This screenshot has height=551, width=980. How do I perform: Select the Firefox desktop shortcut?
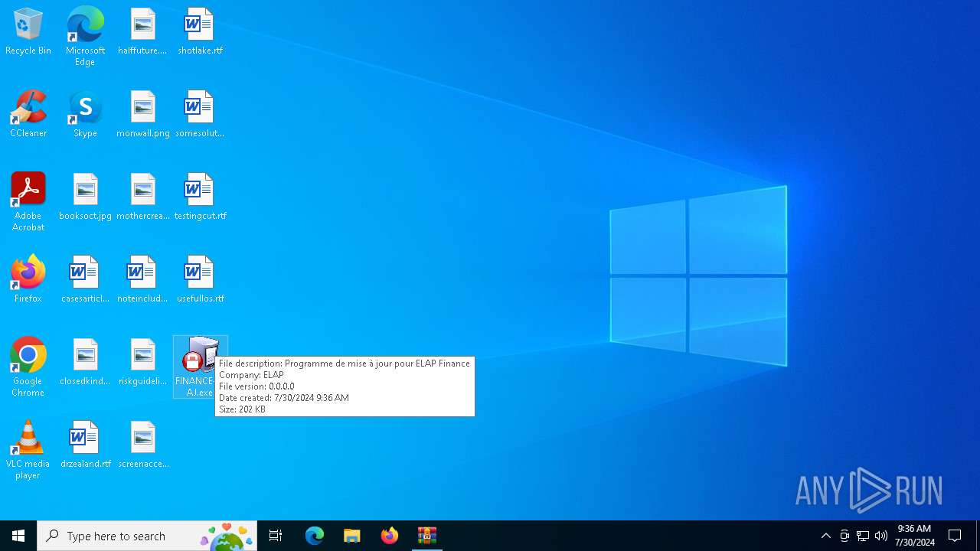[x=28, y=280]
